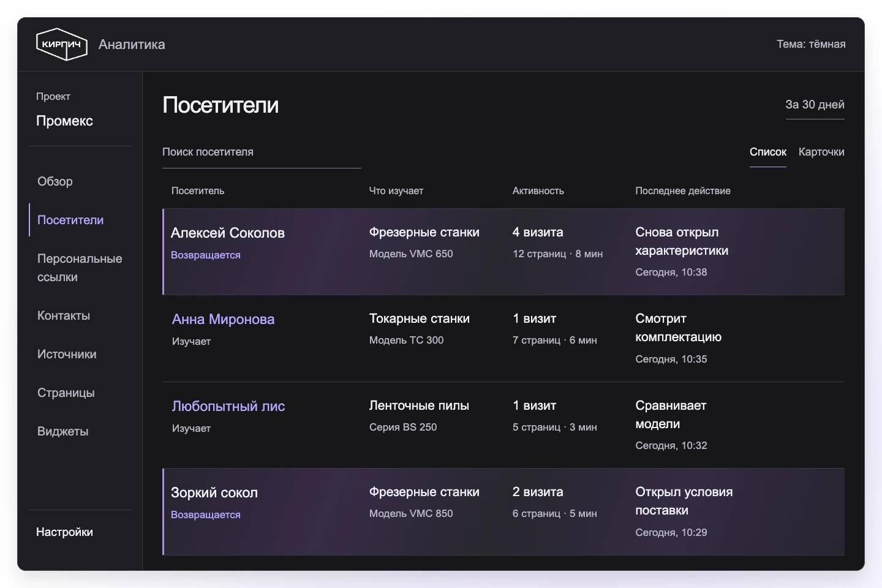
Task: Open the За 30 дней period selector
Action: click(815, 105)
